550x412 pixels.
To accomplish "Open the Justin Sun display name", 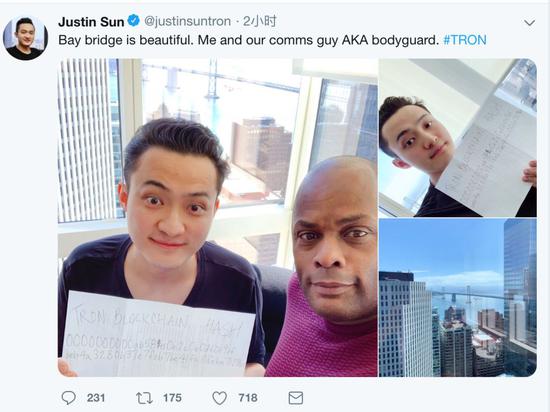I will click(x=91, y=22).
